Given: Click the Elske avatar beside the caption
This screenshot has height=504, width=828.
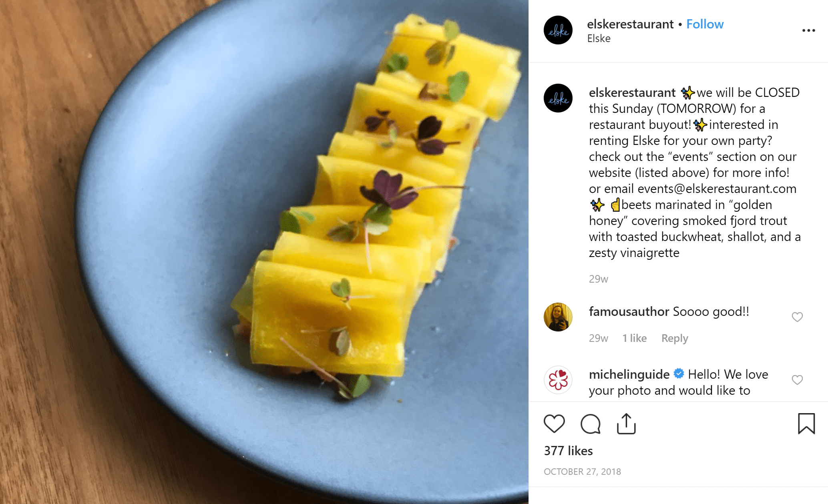Looking at the screenshot, I should [x=558, y=98].
